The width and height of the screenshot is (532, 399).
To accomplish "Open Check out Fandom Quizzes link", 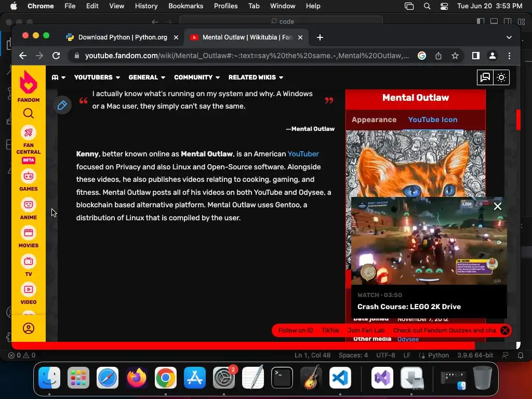I will coord(444,330).
